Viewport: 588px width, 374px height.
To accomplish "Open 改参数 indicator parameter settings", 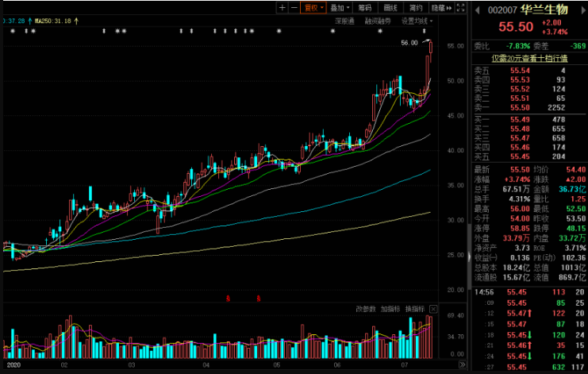I will click(365, 308).
